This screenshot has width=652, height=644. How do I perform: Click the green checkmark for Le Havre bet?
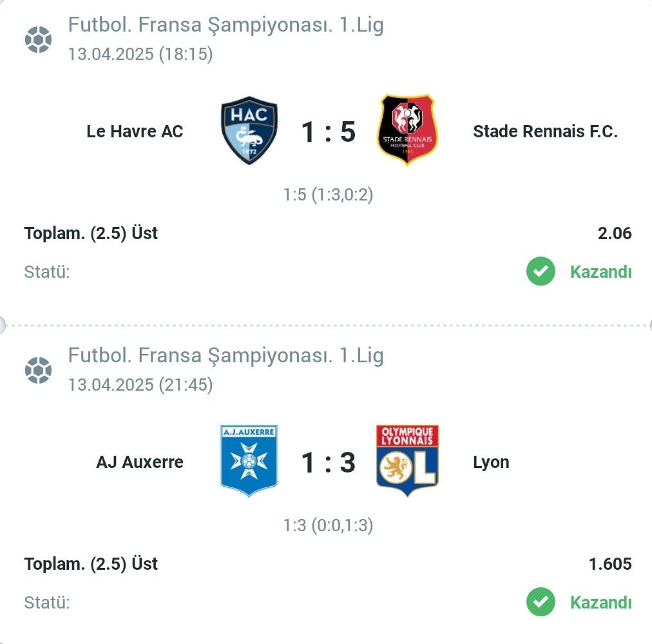coord(541,271)
